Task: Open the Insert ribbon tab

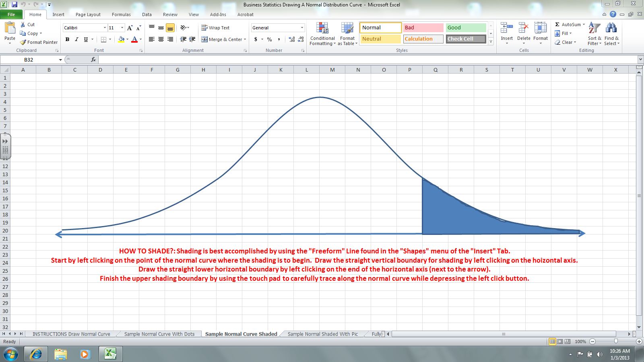Action: coord(58,14)
